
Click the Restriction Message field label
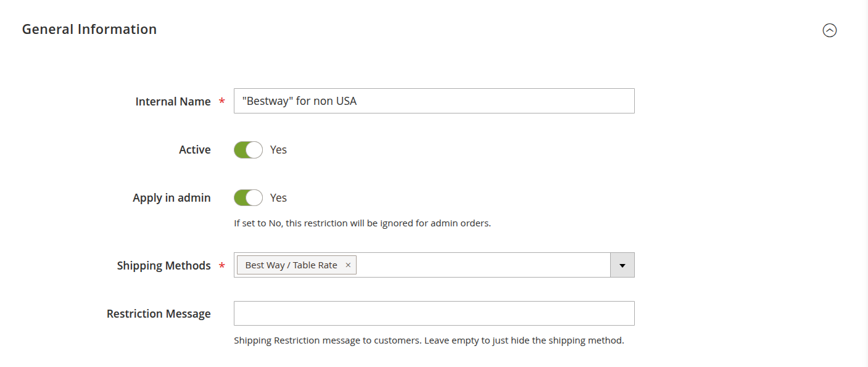(159, 314)
